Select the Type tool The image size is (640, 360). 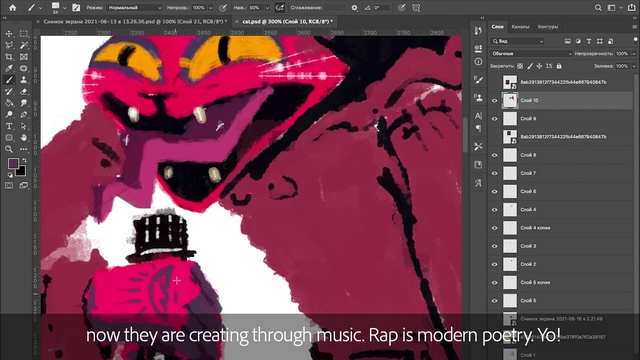click(9, 126)
